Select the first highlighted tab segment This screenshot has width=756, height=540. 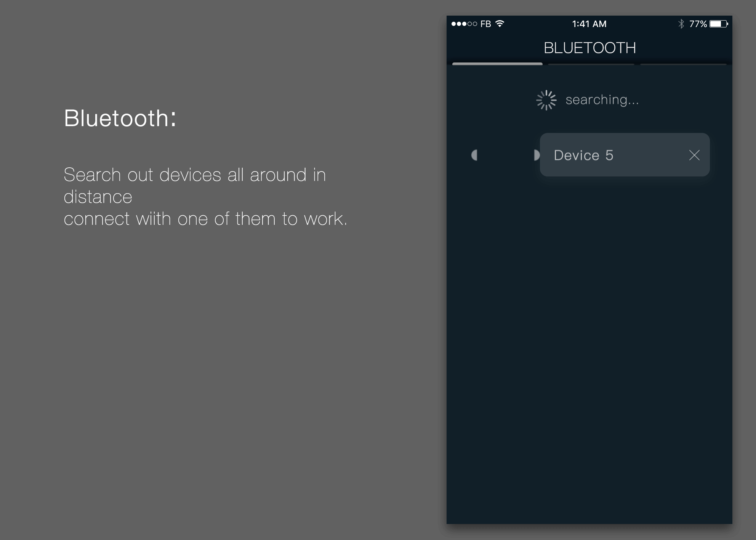point(497,64)
